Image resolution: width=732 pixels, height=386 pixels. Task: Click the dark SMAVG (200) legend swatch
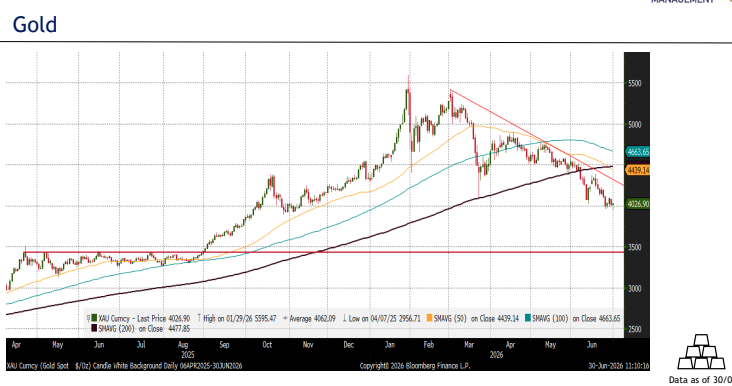[x=95, y=329]
